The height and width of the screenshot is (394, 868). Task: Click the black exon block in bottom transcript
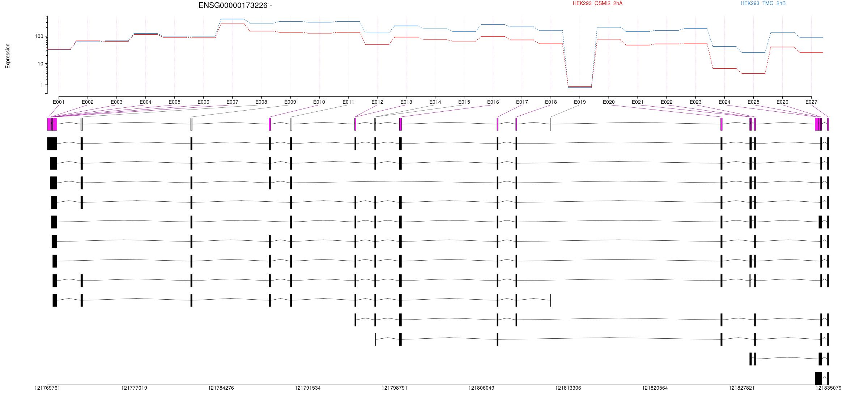point(818,378)
